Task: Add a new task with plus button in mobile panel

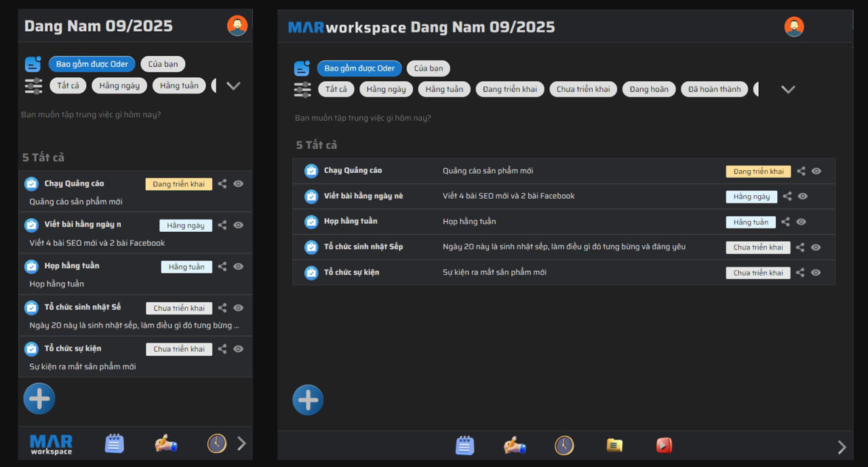Action: 39,399
